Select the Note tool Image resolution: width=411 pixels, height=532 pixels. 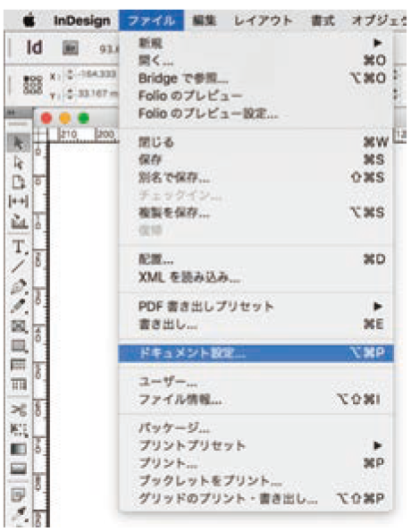[x=19, y=494]
